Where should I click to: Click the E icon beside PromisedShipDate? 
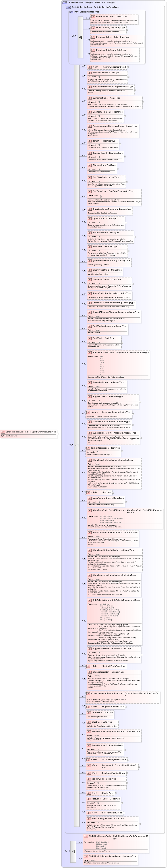(x=93, y=50)
